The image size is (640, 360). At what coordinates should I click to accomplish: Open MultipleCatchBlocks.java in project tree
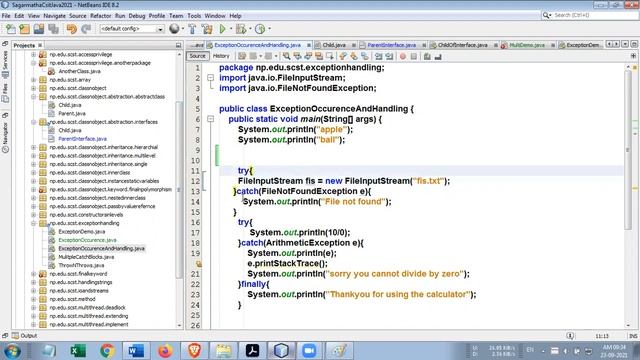click(x=86, y=257)
